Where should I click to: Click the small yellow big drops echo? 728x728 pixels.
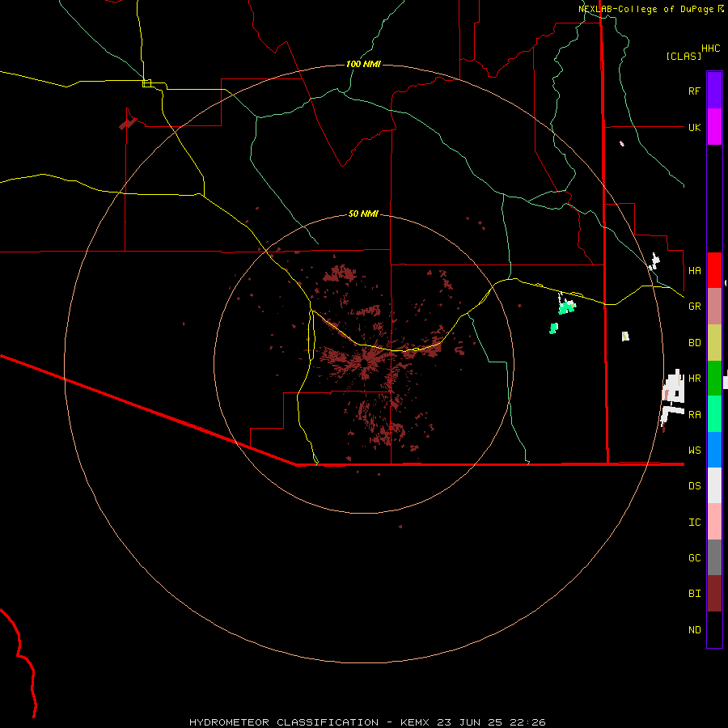pyautogui.click(x=625, y=336)
